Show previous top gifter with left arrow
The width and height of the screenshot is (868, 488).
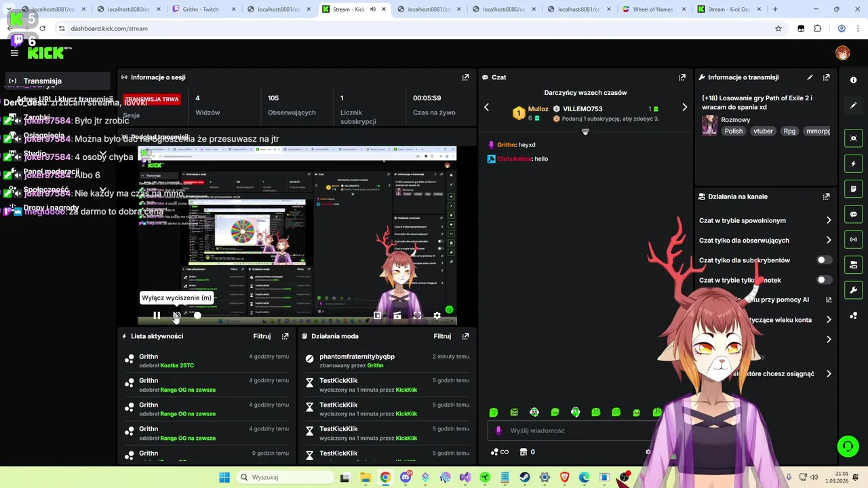point(486,107)
